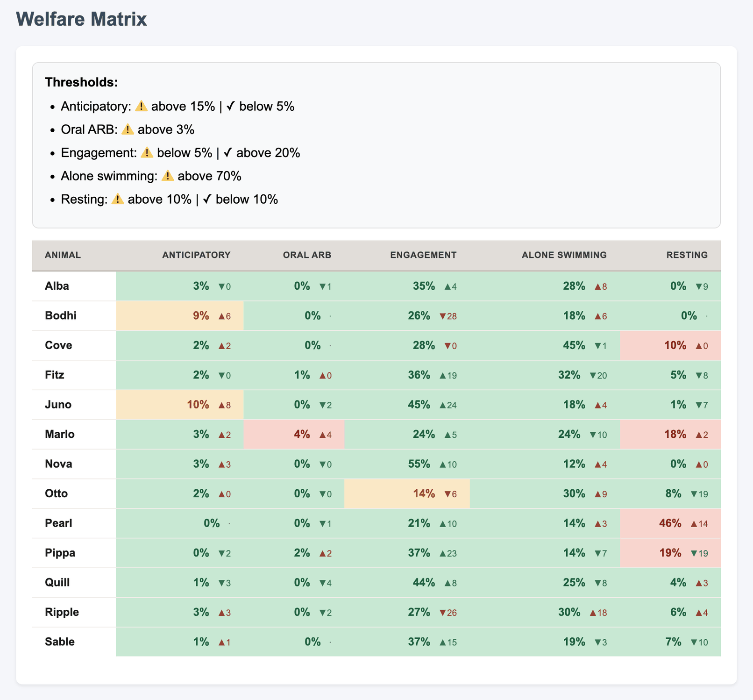The height and width of the screenshot is (700, 753).
Task: Click Bodhi's 26% engagement value
Action: pyautogui.click(x=419, y=316)
